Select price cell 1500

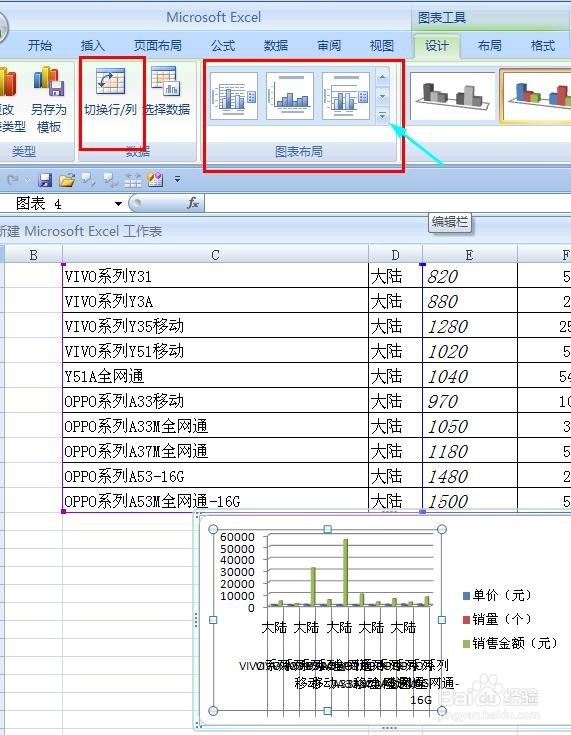coord(470,500)
